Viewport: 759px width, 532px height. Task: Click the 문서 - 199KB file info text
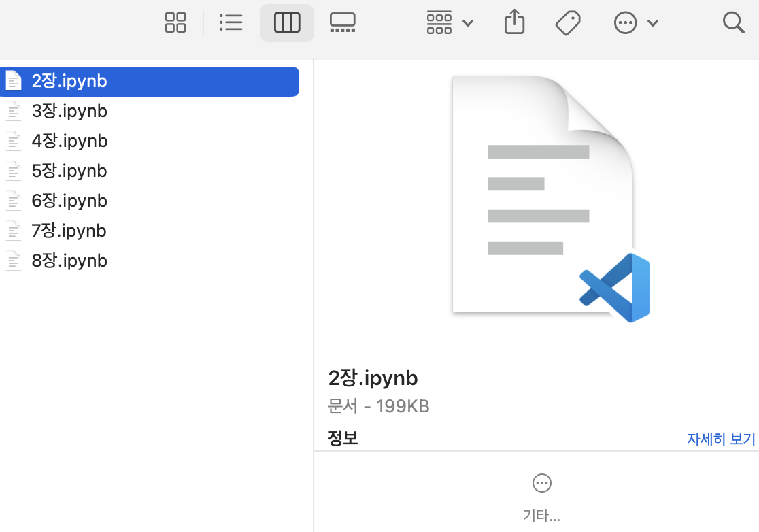coord(379,406)
